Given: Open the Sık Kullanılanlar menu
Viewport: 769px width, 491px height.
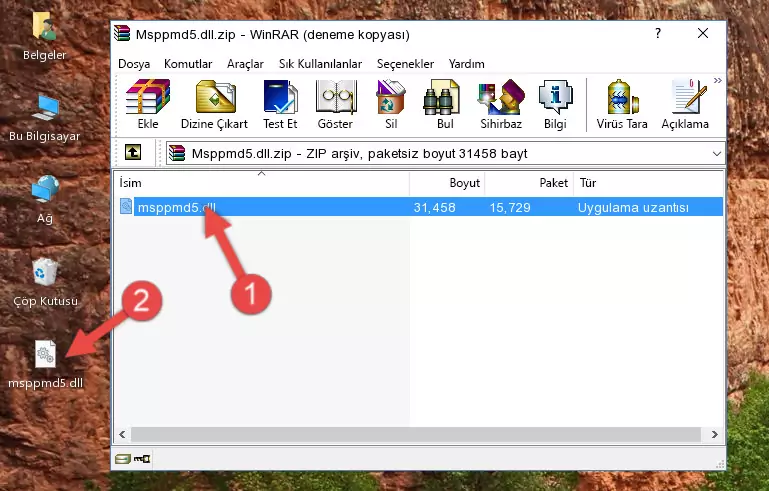Looking at the screenshot, I should (x=320, y=64).
